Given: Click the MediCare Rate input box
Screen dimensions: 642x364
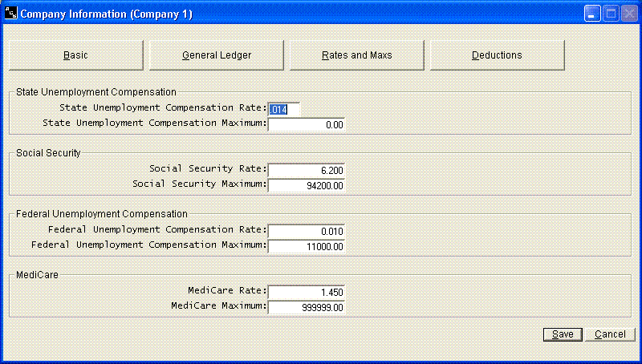Looking at the screenshot, I should tap(307, 291).
